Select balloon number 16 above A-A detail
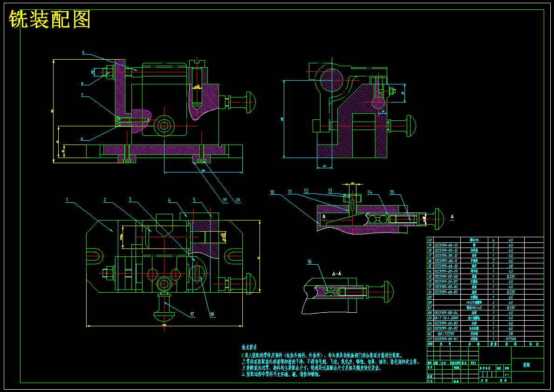This screenshot has height=392, width=554. [309, 262]
